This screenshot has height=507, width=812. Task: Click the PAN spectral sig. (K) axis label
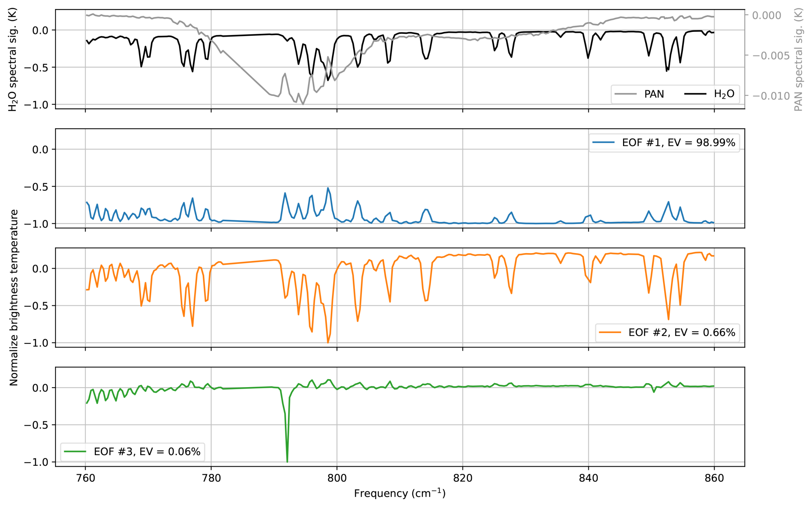[798, 59]
